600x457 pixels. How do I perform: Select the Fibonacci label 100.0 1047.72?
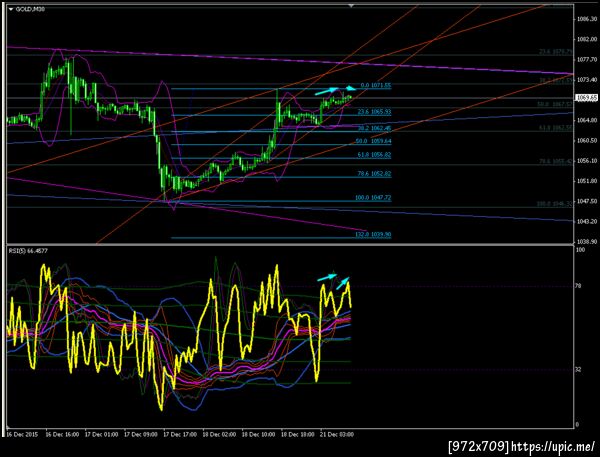[x=373, y=198]
